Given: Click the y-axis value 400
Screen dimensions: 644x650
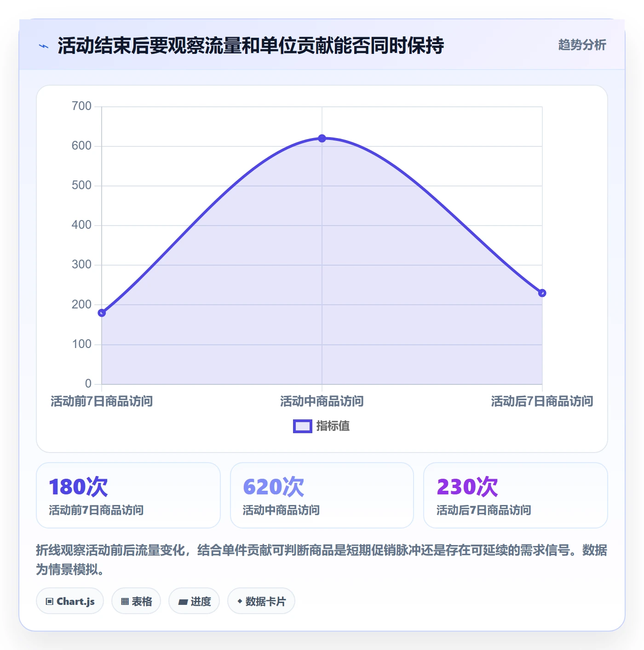Looking at the screenshot, I should (x=82, y=225).
